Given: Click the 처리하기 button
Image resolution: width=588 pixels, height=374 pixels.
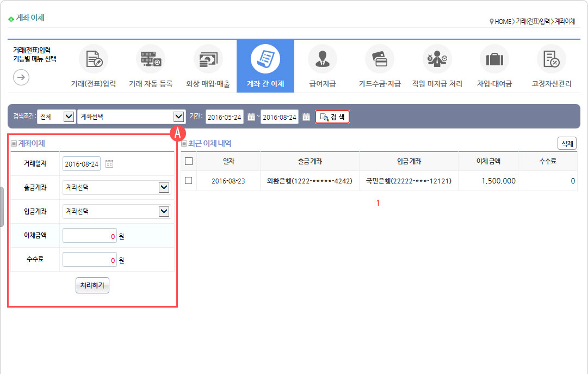Looking at the screenshot, I should click(92, 285).
